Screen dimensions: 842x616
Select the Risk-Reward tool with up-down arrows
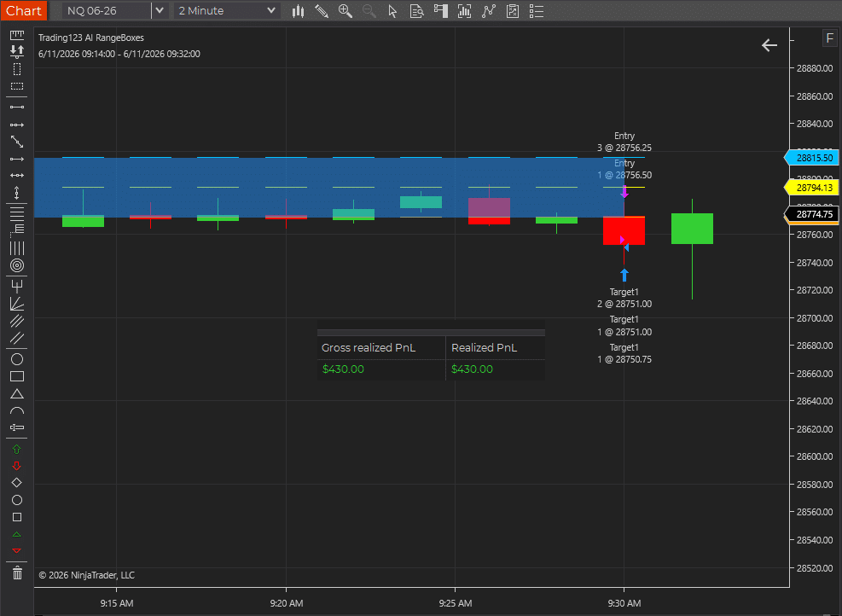[x=17, y=51]
